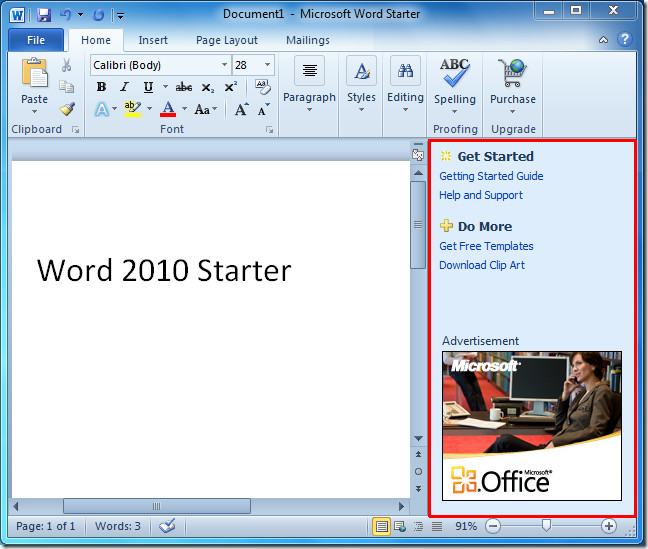Viewport: 648px width, 549px height.
Task: Open the font color dropdown arrow
Action: click(x=184, y=109)
